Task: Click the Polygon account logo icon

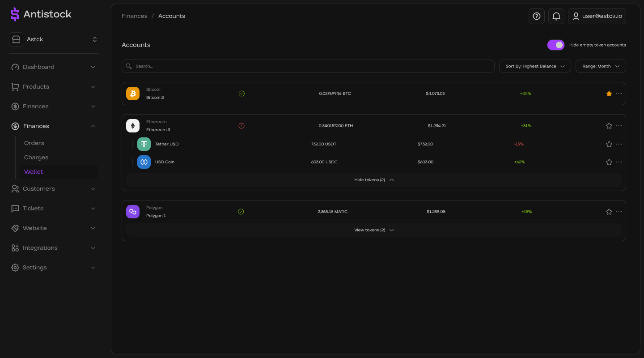Action: coord(133,212)
